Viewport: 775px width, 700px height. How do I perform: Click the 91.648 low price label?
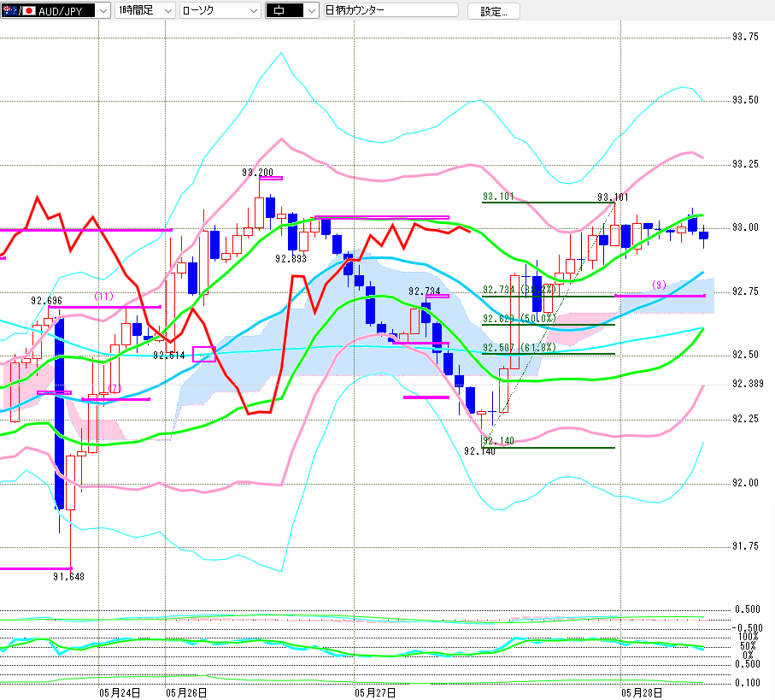click(x=68, y=576)
